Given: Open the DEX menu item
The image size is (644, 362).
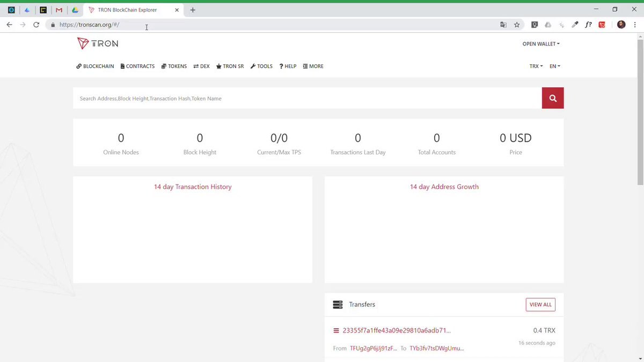Looking at the screenshot, I should click(x=202, y=67).
